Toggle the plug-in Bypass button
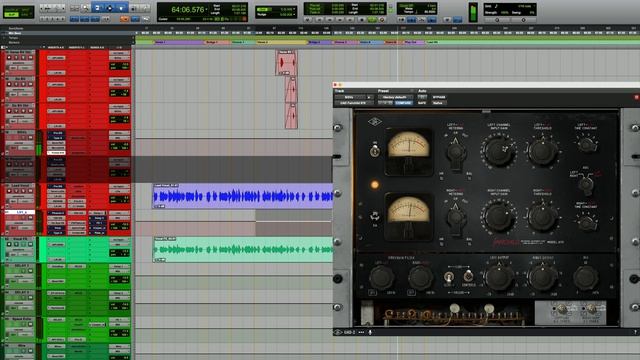 [x=439, y=97]
